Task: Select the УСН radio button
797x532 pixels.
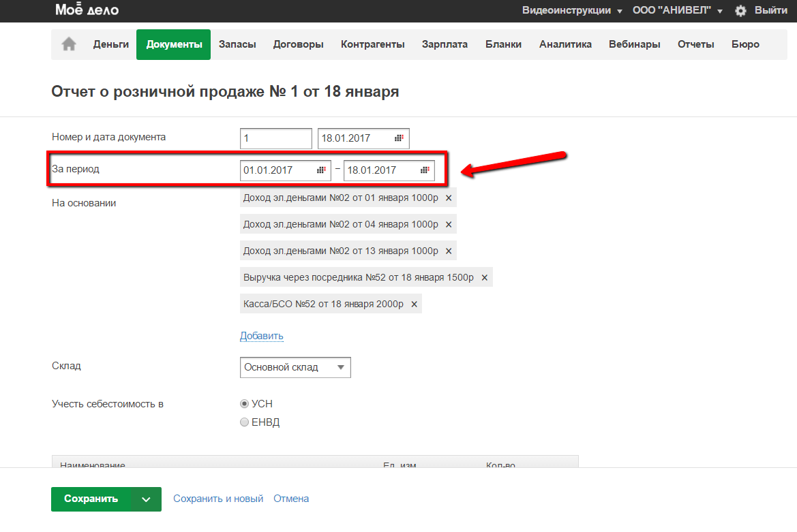Action: pyautogui.click(x=245, y=404)
